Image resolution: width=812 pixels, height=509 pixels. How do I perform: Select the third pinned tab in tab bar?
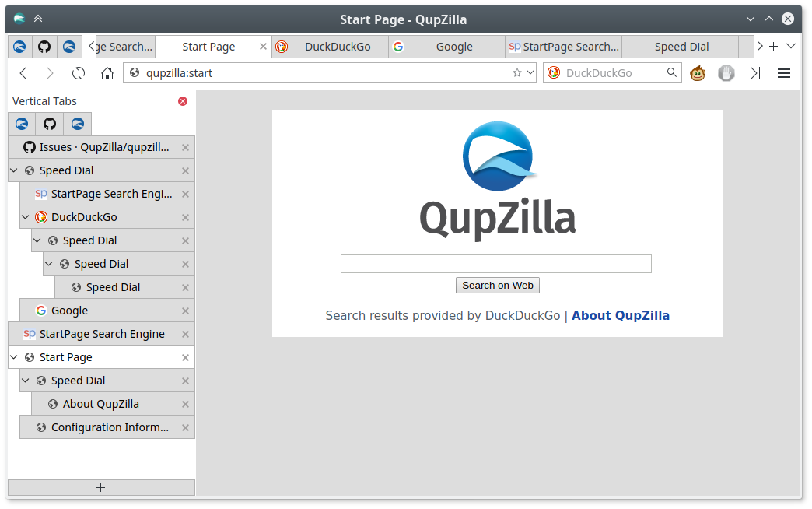tap(69, 47)
